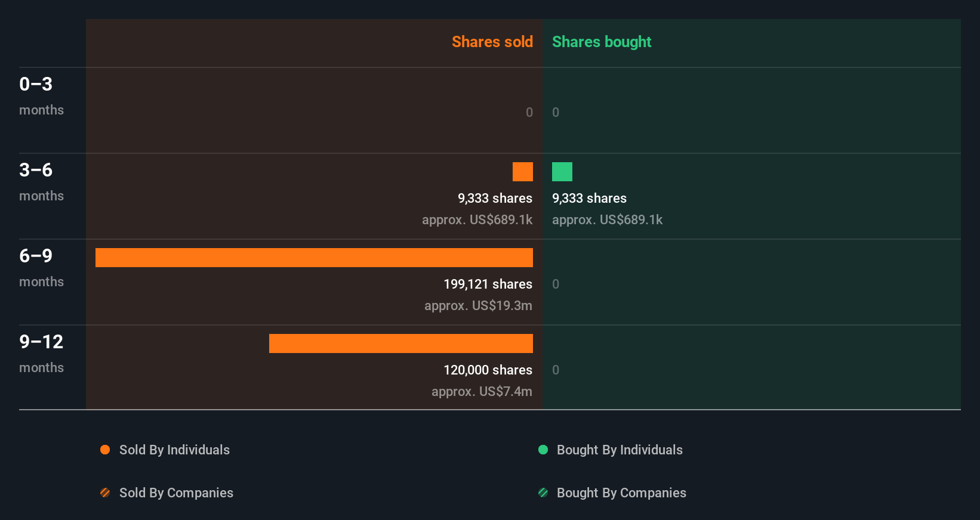The width and height of the screenshot is (980, 520).
Task: Click the orange 6–9 months sold bar
Action: coord(314,258)
